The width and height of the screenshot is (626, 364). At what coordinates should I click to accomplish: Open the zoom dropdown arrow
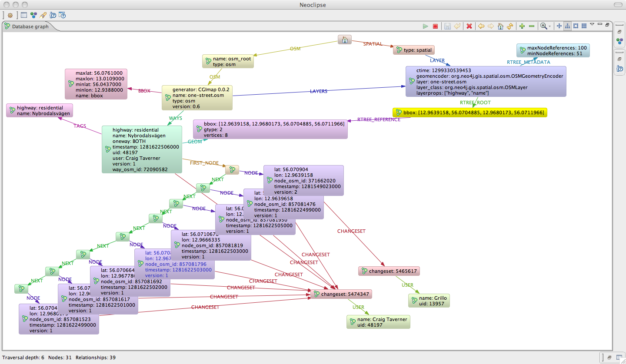click(550, 26)
